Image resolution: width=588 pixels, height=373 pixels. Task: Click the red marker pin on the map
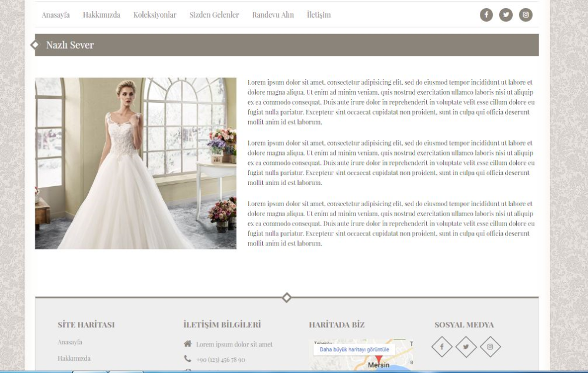click(x=379, y=359)
